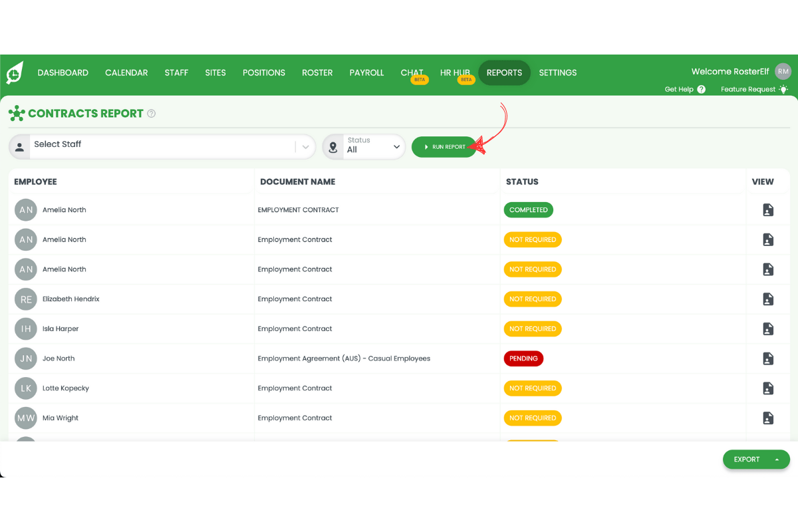Click the RosterElf leaf logo
798x532 pixels.
pyautogui.click(x=14, y=73)
